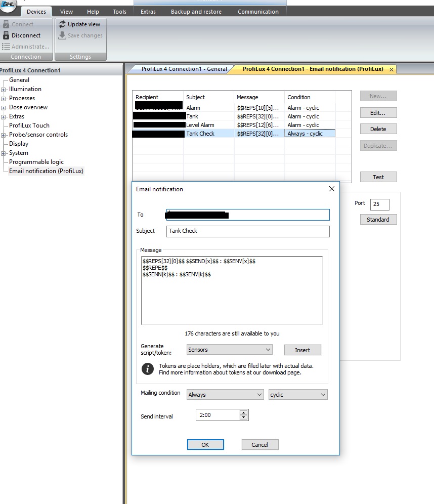
Task: Close the Email notification (ProfiLux) tab
Action: [392, 69]
